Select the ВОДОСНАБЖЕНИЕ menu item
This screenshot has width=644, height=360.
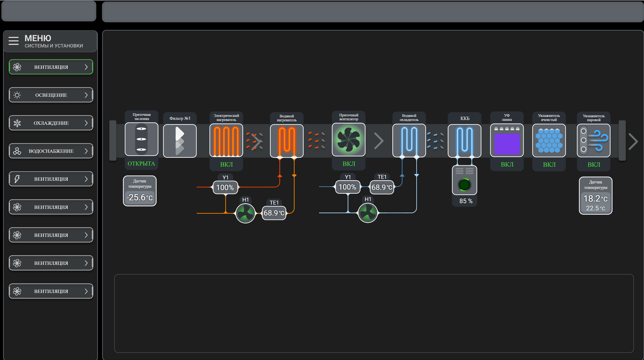pyautogui.click(x=51, y=151)
